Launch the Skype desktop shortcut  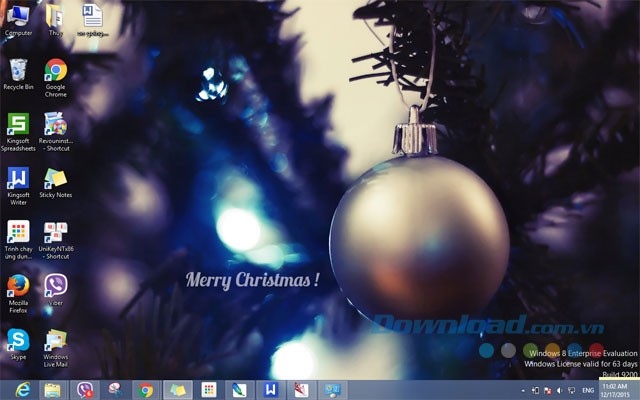click(x=18, y=344)
